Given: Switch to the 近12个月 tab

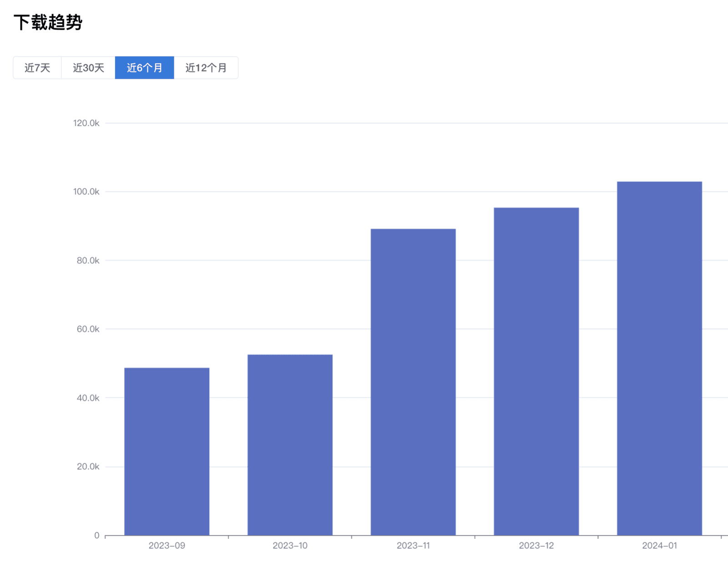Looking at the screenshot, I should tap(206, 68).
